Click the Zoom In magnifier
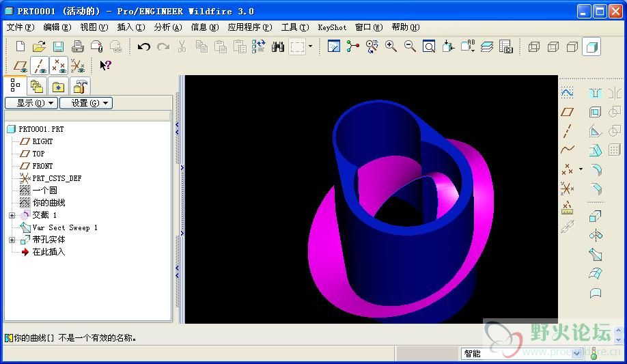This screenshot has height=364, width=627. coord(391,47)
